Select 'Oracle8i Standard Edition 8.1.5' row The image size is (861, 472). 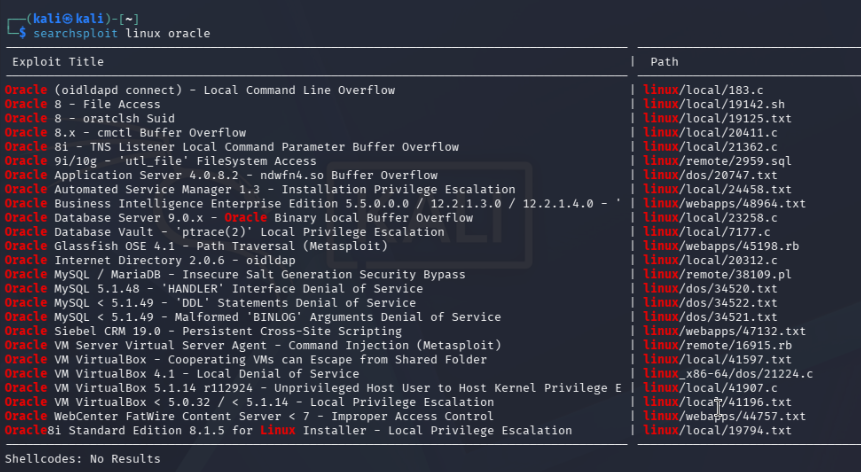pyautogui.click(x=288, y=431)
